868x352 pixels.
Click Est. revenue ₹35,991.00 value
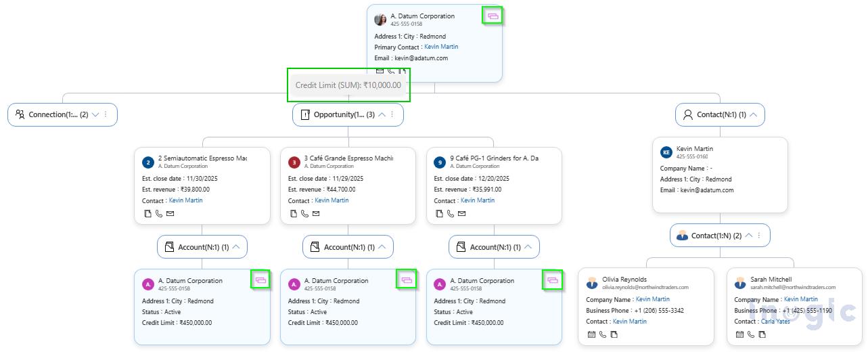tap(487, 190)
